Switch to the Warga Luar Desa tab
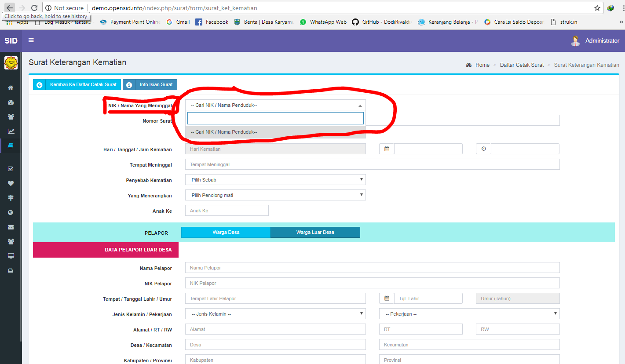The width and height of the screenshot is (625, 364). tap(315, 232)
